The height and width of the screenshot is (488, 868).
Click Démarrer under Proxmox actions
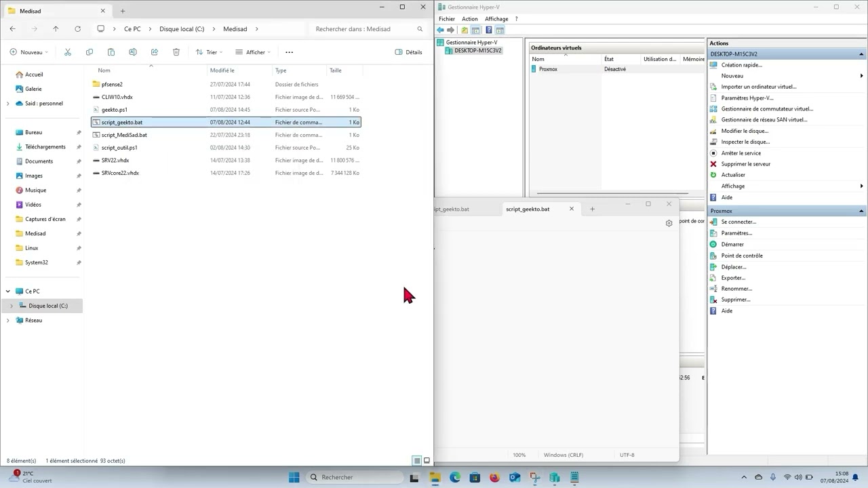732,244
